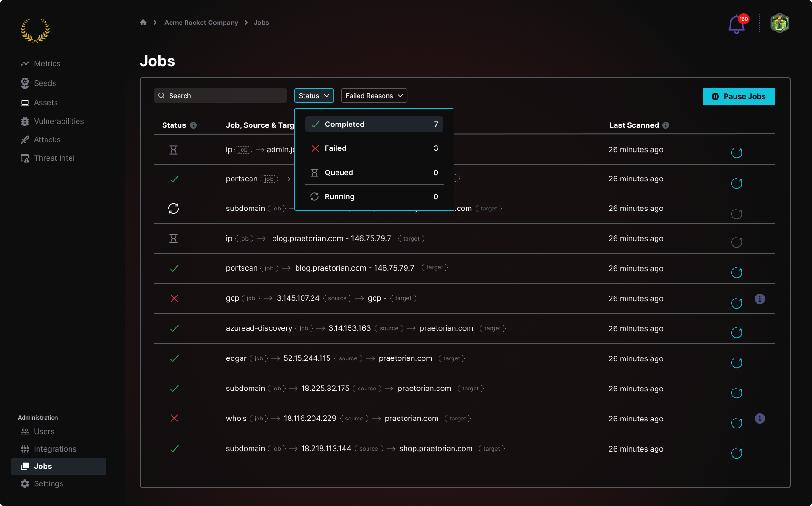Image resolution: width=812 pixels, height=506 pixels.
Task: Open Integrations from the Administration section
Action: pyautogui.click(x=55, y=449)
